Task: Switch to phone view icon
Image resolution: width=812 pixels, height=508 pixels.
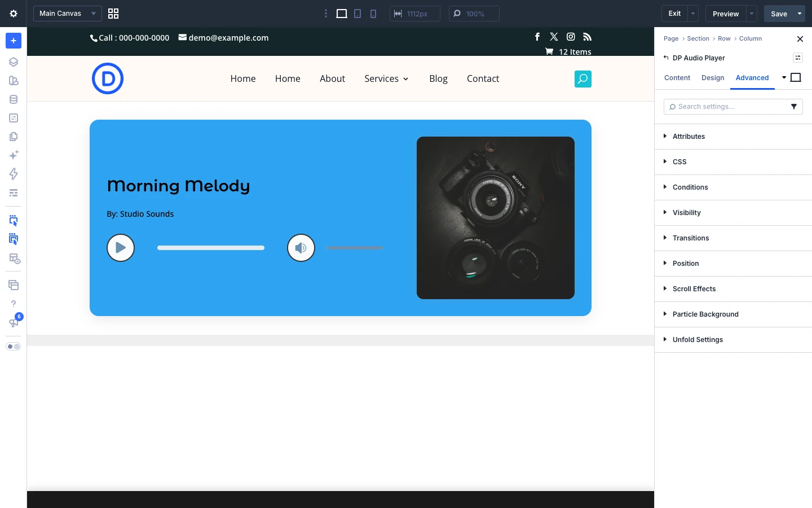Action: 373,14
